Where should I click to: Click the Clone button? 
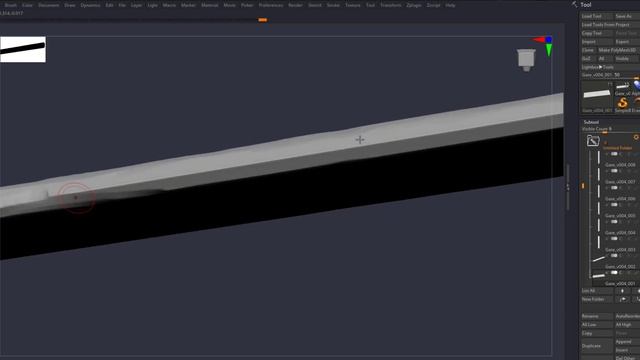pyautogui.click(x=588, y=50)
